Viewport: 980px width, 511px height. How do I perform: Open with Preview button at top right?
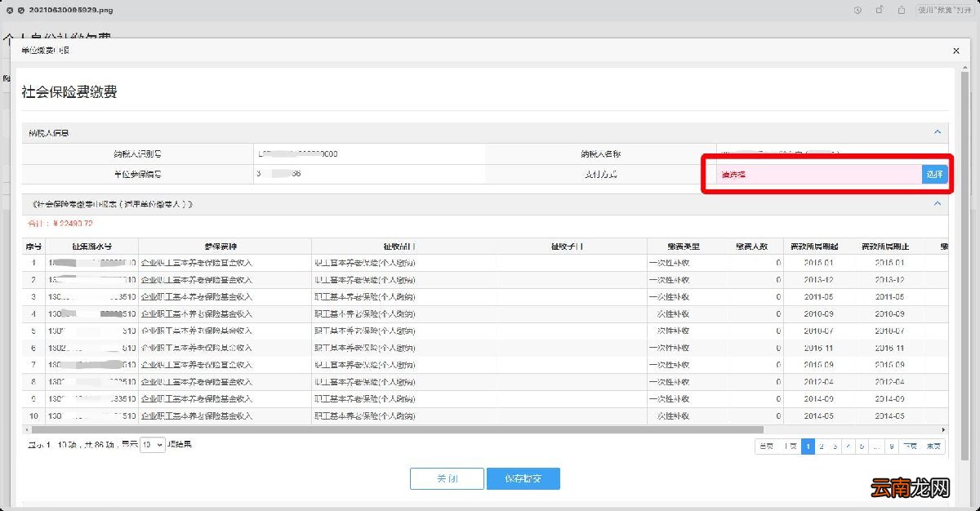(x=945, y=10)
